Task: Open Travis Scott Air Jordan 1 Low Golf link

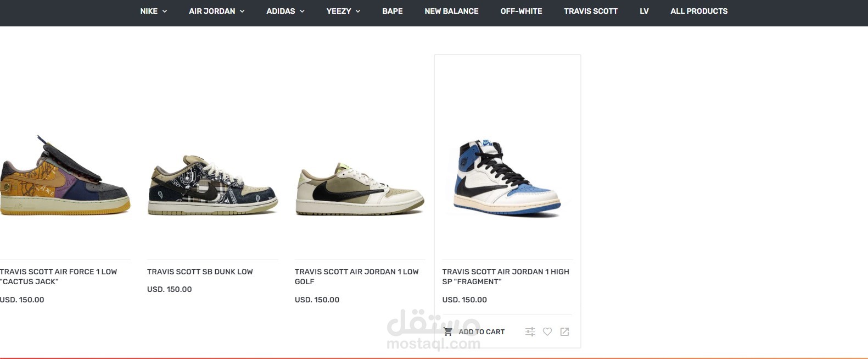Action: (356, 277)
